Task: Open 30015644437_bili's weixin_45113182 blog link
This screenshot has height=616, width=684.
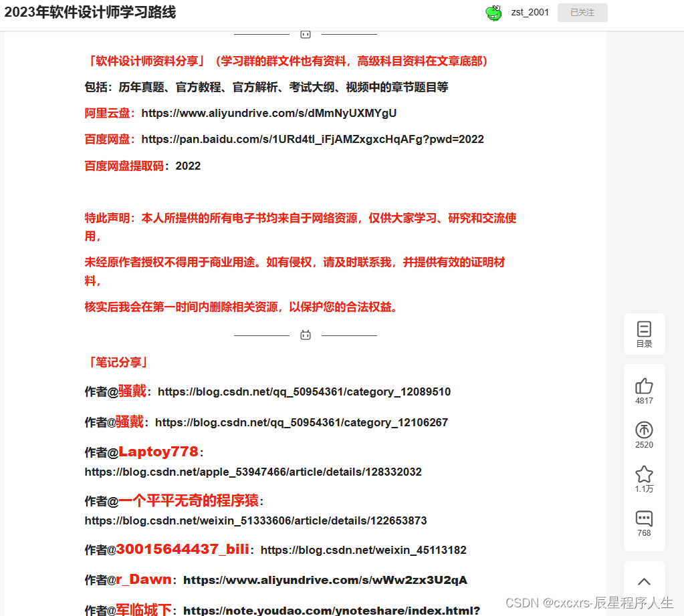Action: pos(363,550)
